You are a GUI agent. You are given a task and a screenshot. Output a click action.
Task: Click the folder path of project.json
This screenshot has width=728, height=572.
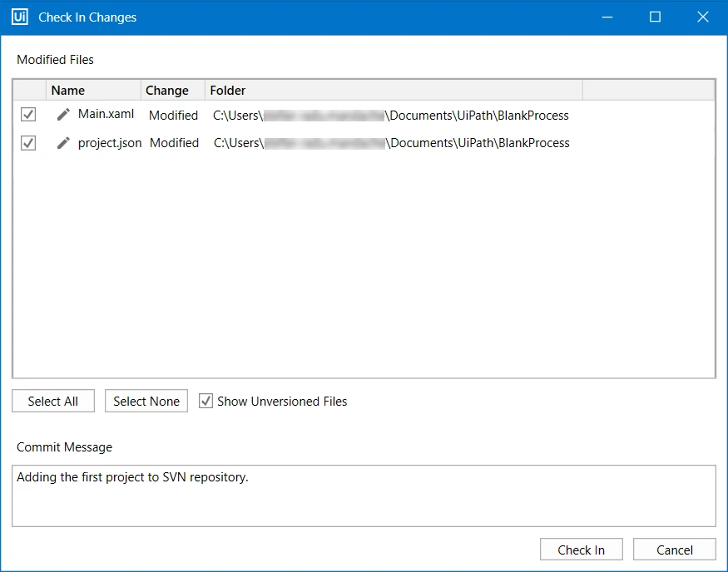391,143
